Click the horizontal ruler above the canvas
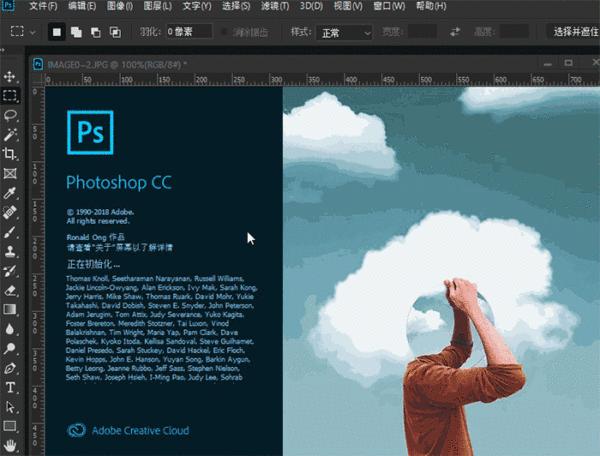The width and height of the screenshot is (600, 456). (321, 80)
